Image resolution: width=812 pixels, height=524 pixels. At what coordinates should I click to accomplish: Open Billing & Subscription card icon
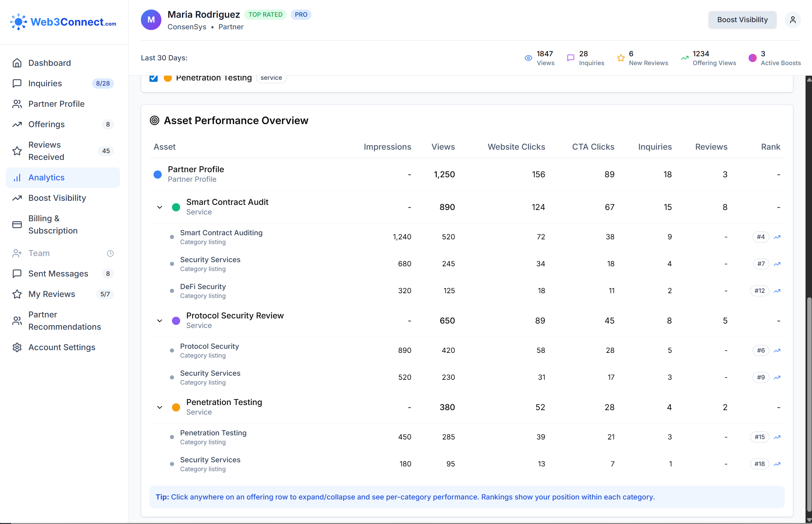(17, 224)
